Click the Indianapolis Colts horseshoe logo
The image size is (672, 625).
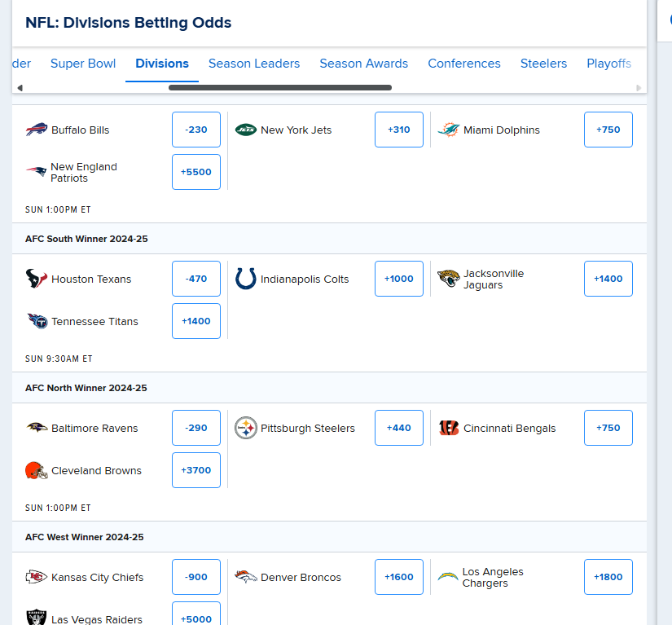[x=246, y=279]
